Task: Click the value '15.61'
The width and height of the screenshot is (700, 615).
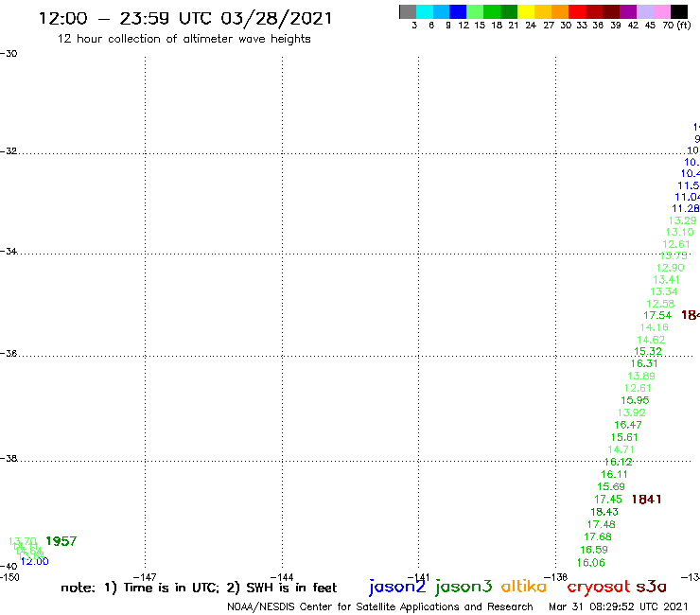Action: click(624, 437)
